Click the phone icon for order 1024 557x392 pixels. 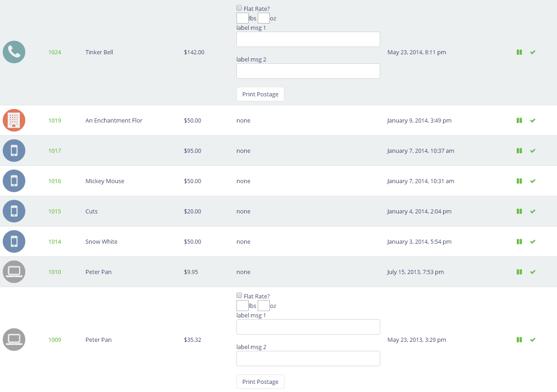(14, 52)
